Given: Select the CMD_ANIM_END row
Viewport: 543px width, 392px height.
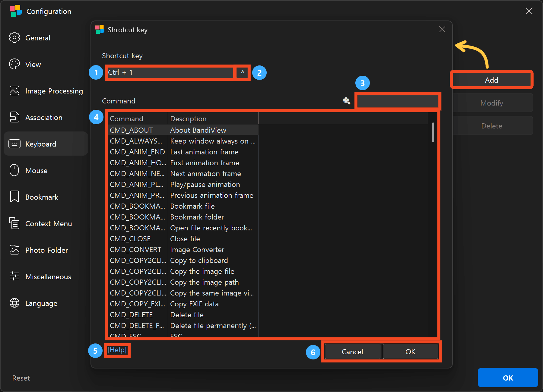Looking at the screenshot, I should (183, 152).
